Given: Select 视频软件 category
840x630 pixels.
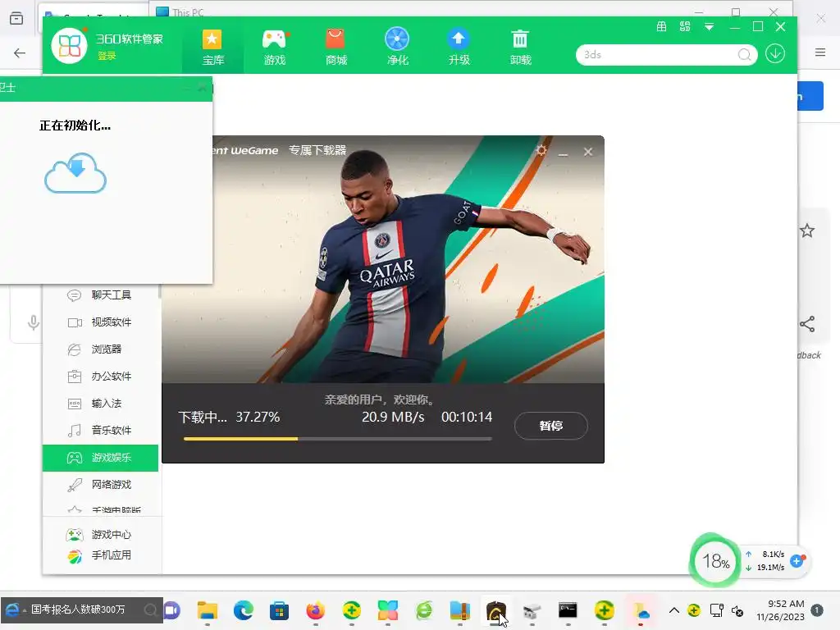Looking at the screenshot, I should tap(100, 322).
